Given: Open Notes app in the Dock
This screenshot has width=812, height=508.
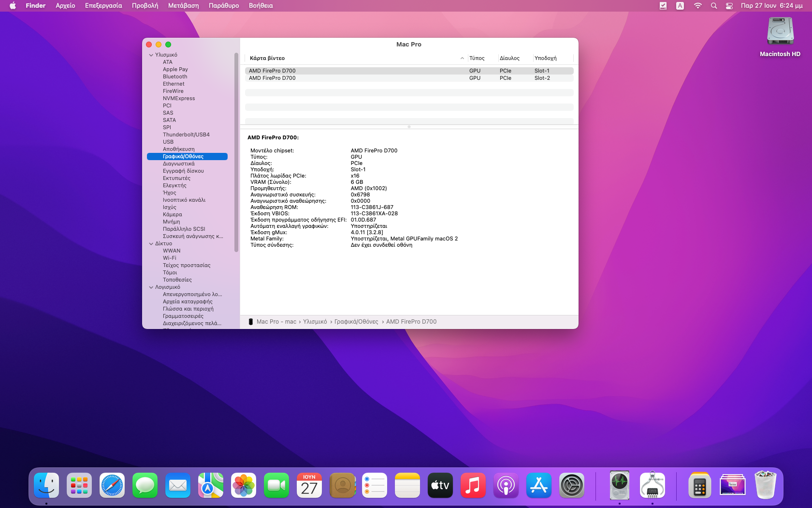Looking at the screenshot, I should 407,485.
